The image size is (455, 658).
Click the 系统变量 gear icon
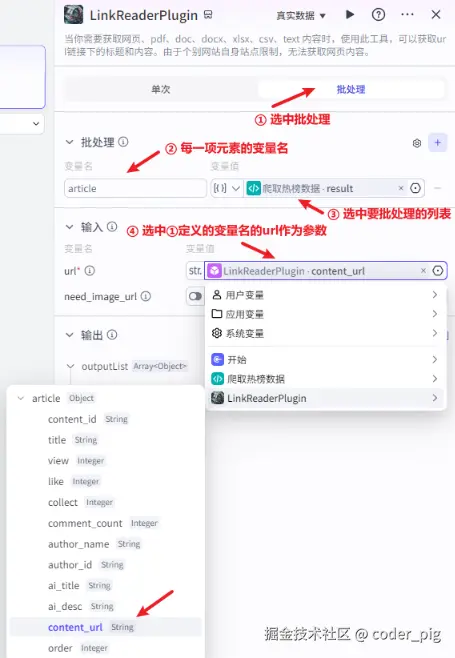click(217, 333)
